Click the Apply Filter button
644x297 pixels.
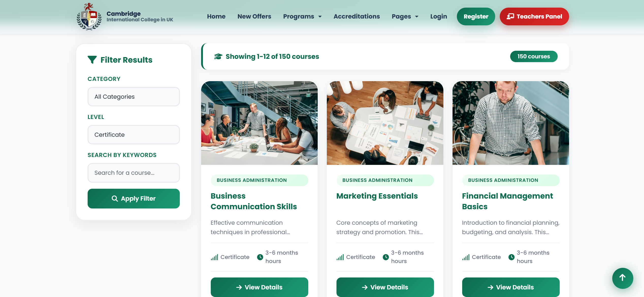134,199
